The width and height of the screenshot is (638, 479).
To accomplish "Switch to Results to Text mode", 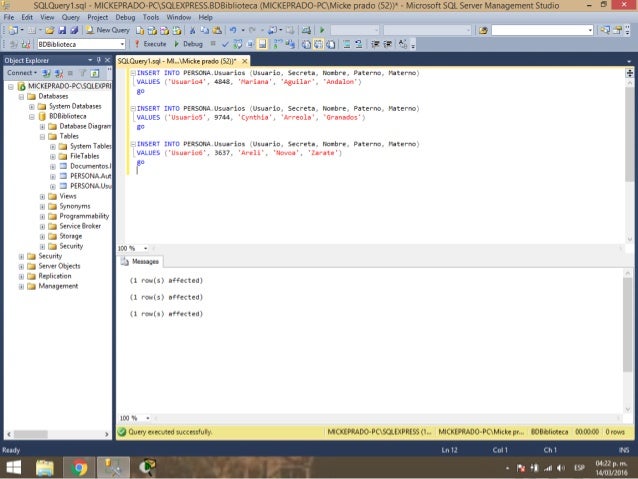I will pos(306,44).
